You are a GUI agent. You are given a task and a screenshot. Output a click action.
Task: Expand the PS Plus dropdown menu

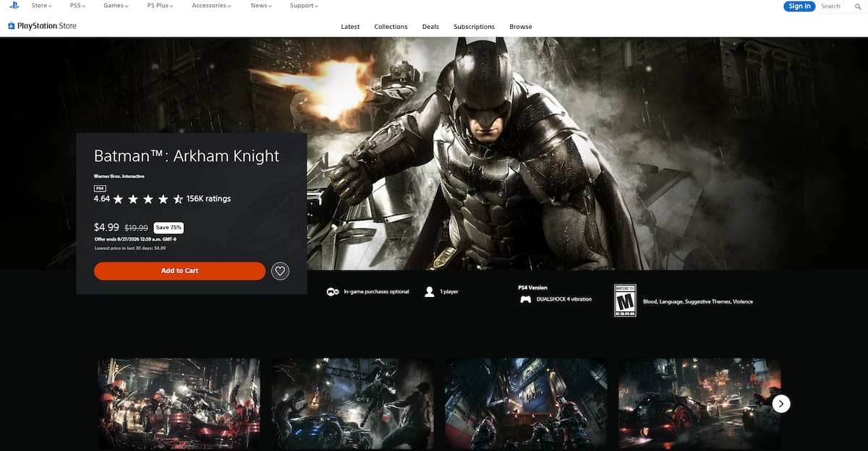click(x=161, y=6)
